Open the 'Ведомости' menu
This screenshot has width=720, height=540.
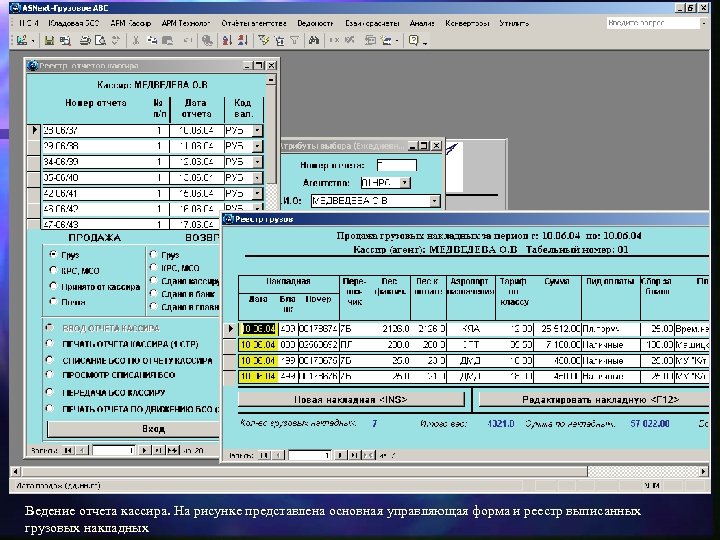(316, 21)
